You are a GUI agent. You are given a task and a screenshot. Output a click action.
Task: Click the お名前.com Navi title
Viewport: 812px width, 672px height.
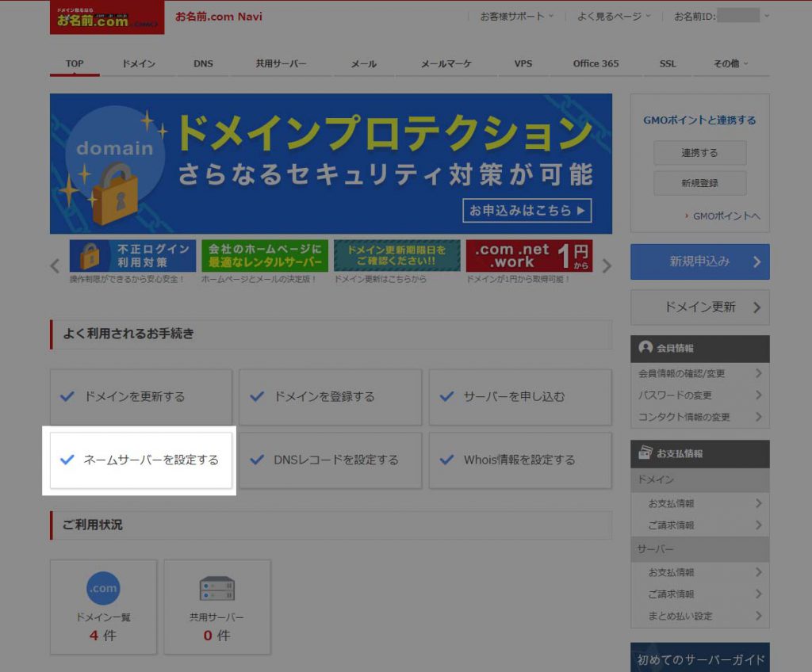click(x=219, y=17)
